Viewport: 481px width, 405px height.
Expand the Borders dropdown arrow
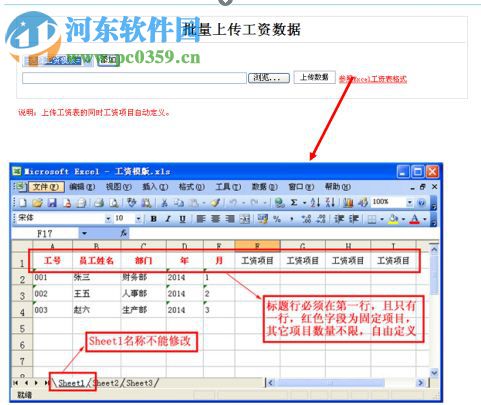[x=382, y=219]
